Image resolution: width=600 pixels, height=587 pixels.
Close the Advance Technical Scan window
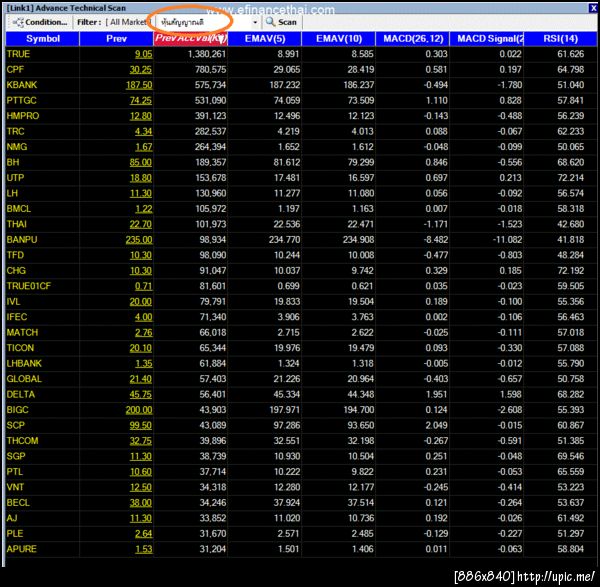tap(593, 8)
